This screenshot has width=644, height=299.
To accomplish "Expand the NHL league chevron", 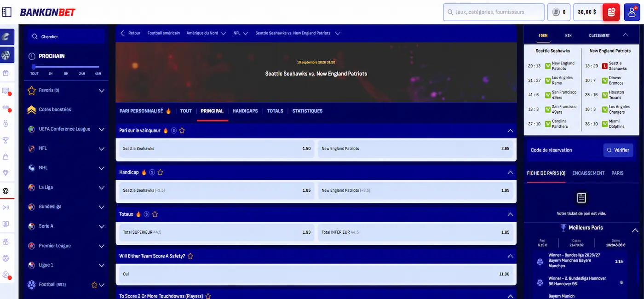I will tap(102, 168).
